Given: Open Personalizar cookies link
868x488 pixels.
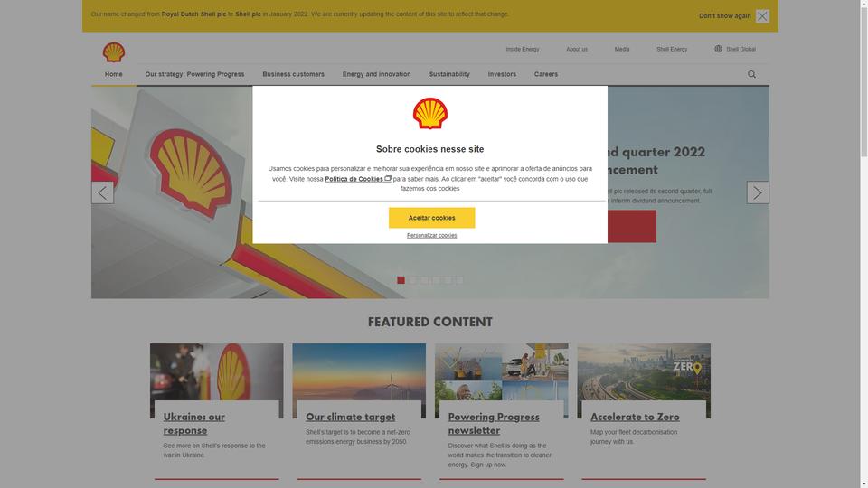Looking at the screenshot, I should 432,235.
